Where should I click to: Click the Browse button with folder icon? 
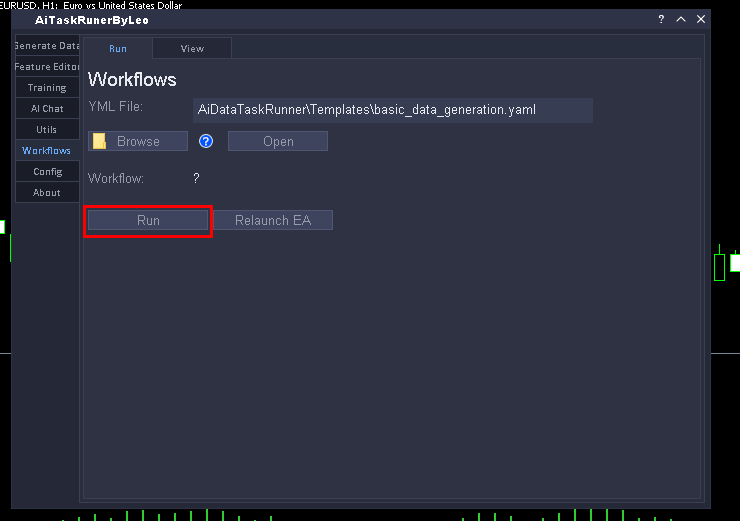tap(138, 141)
